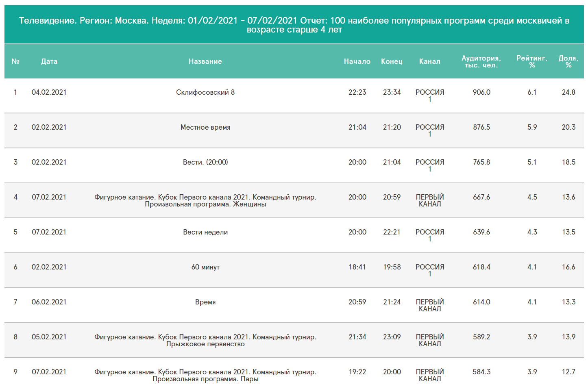Click Вести недели program title
Screen dimensions: 588x391
[x=205, y=232]
